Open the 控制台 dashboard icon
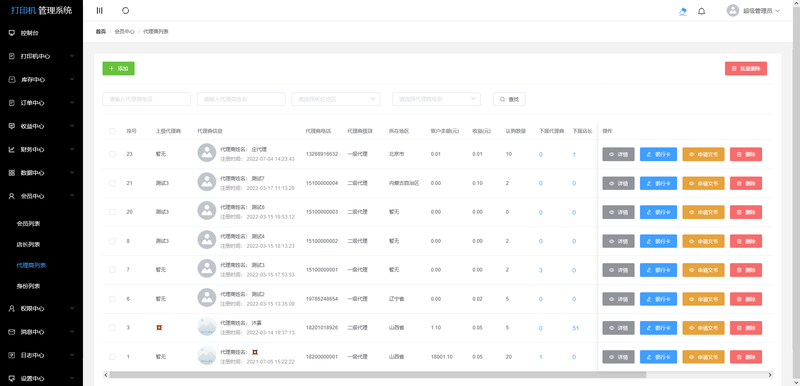Viewport: 800px width, 386px height. point(12,33)
